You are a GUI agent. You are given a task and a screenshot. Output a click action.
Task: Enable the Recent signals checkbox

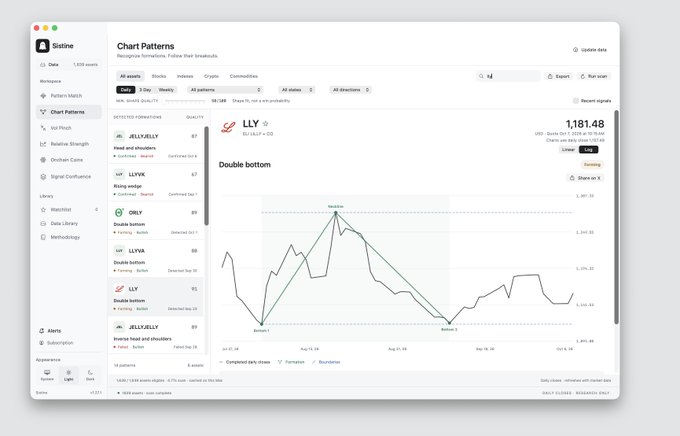(576, 101)
